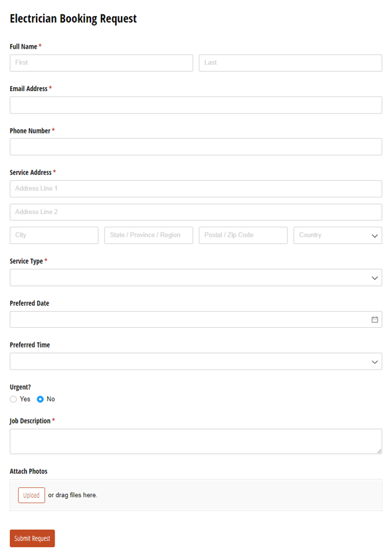Click the Job Description label
This screenshot has width=392, height=557.
[x=30, y=421]
